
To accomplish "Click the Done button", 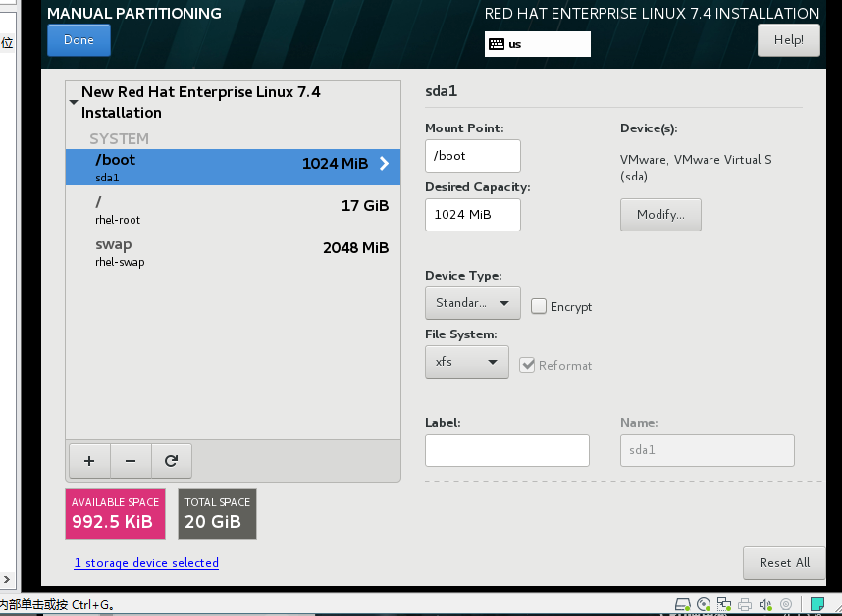I will click(79, 40).
